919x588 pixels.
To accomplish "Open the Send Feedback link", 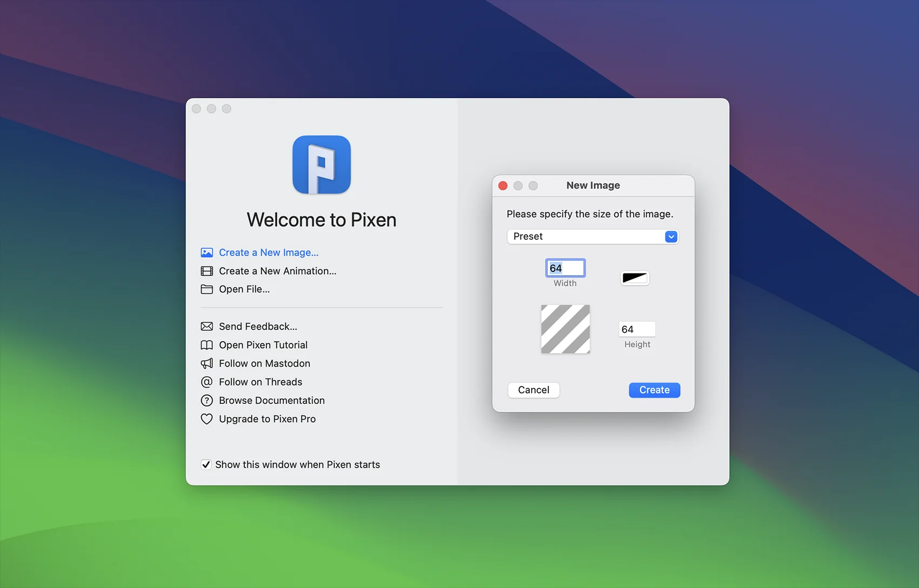I will (258, 326).
